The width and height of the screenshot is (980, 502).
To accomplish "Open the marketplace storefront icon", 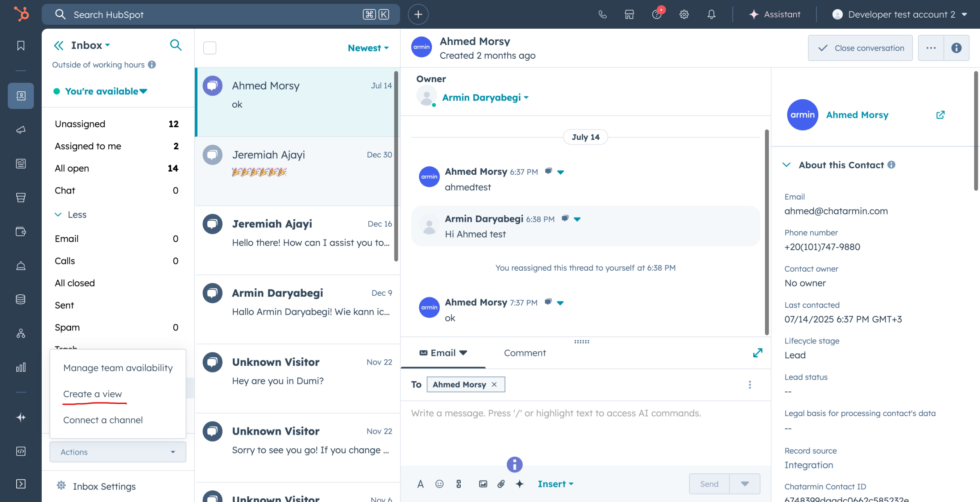I will click(x=629, y=15).
